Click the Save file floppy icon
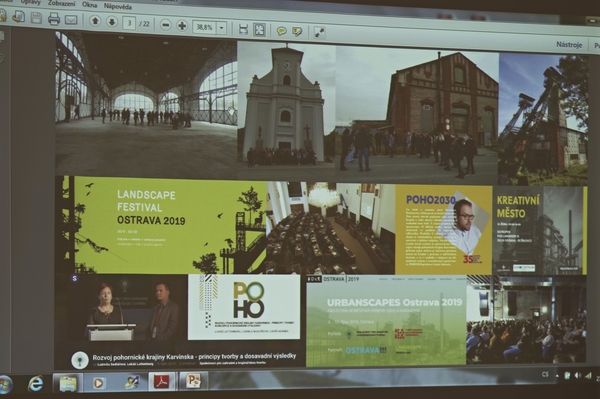 (36, 18)
